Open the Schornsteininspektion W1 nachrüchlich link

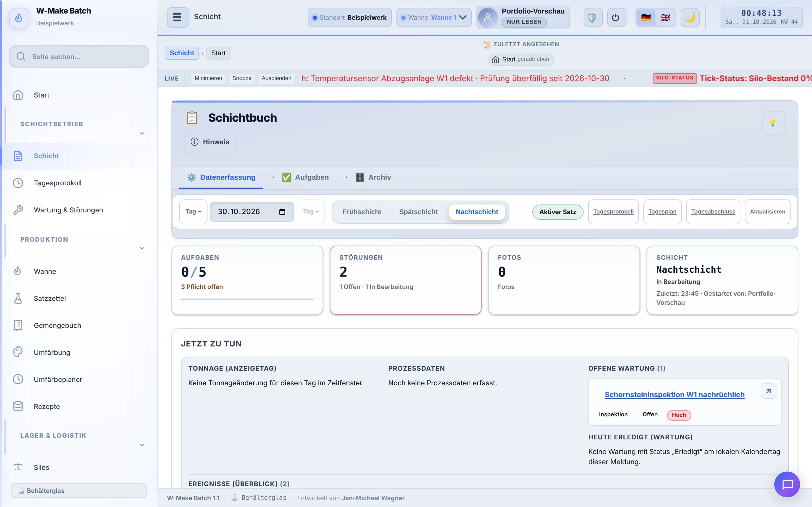coord(674,395)
